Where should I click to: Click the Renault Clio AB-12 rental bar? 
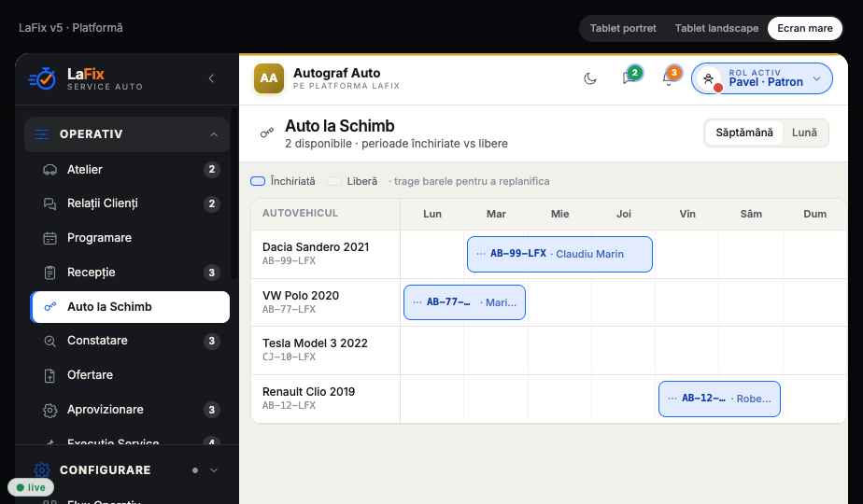(719, 399)
